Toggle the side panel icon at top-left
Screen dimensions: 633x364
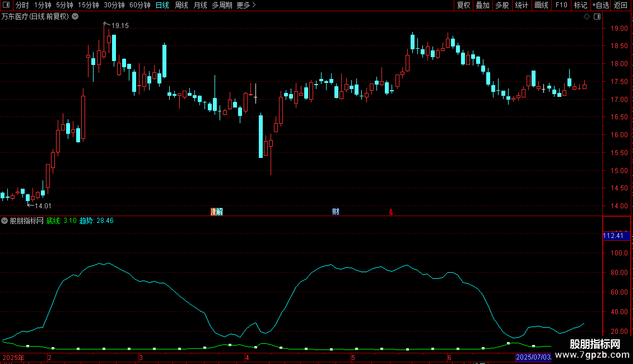coord(6,5)
